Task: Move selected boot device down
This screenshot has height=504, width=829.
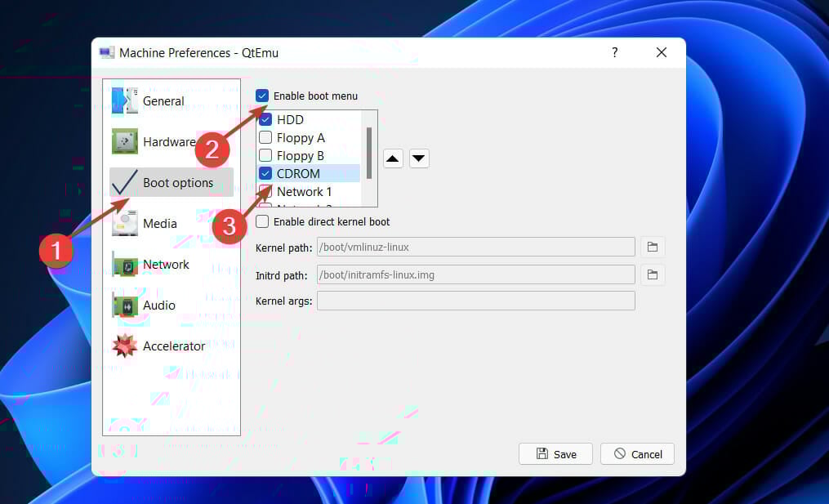Action: [419, 158]
